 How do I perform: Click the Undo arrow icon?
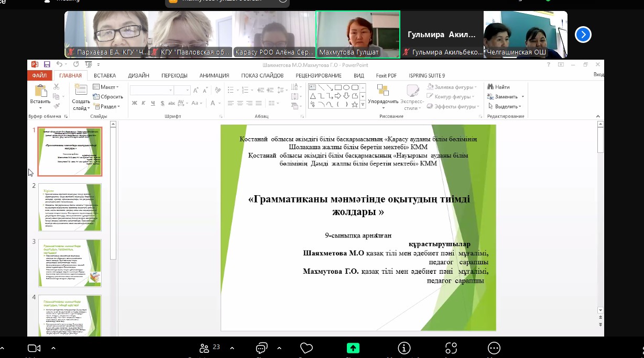[59, 64]
